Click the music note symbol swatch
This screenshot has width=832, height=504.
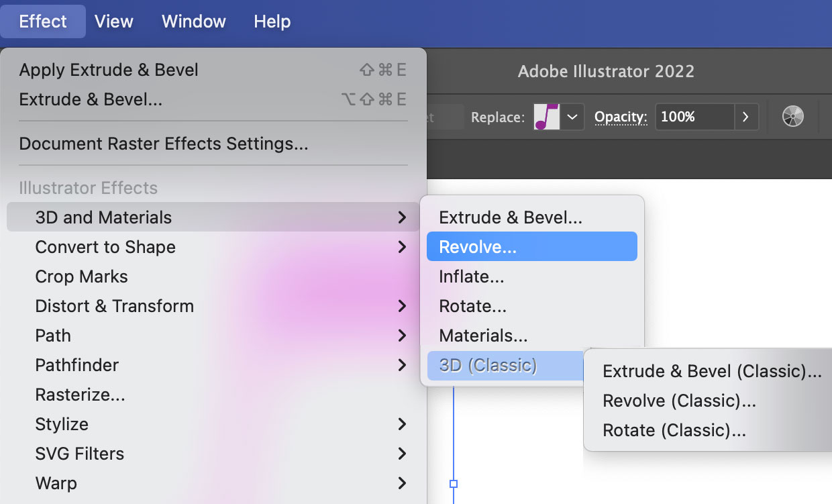546,117
